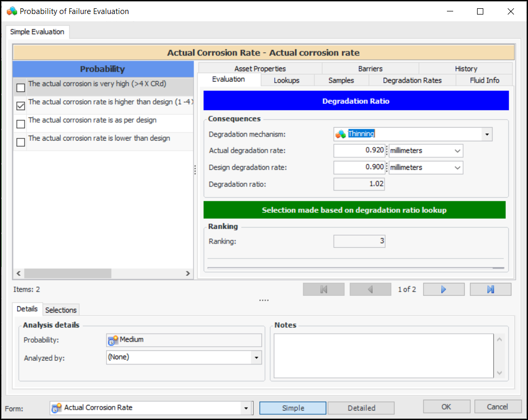This screenshot has height=420, width=528.
Task: Open the Degradation mechanism dropdown
Action: tap(486, 134)
